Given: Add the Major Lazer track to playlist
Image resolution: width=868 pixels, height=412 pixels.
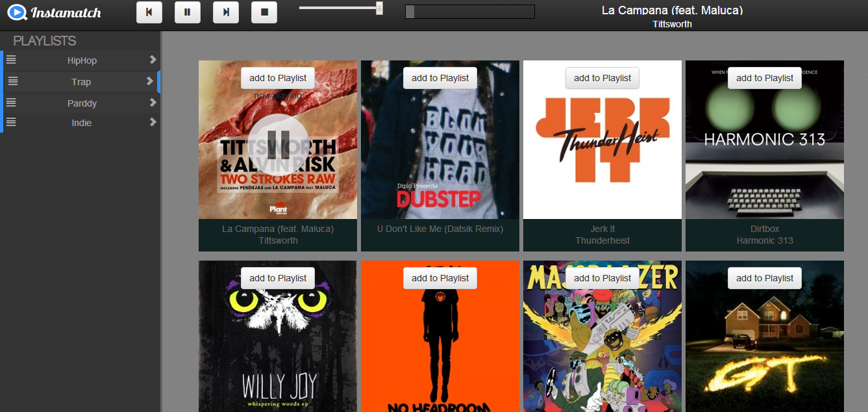Looking at the screenshot, I should point(602,278).
